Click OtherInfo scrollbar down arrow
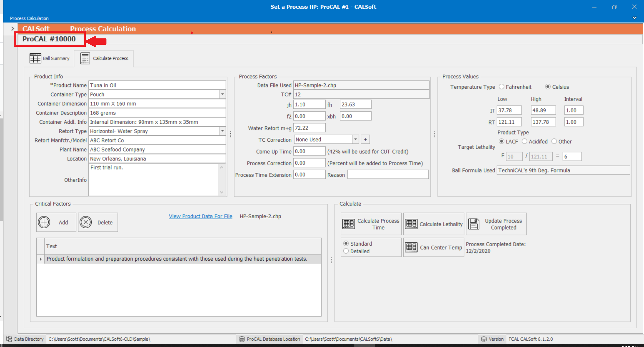The image size is (644, 347). point(222,192)
